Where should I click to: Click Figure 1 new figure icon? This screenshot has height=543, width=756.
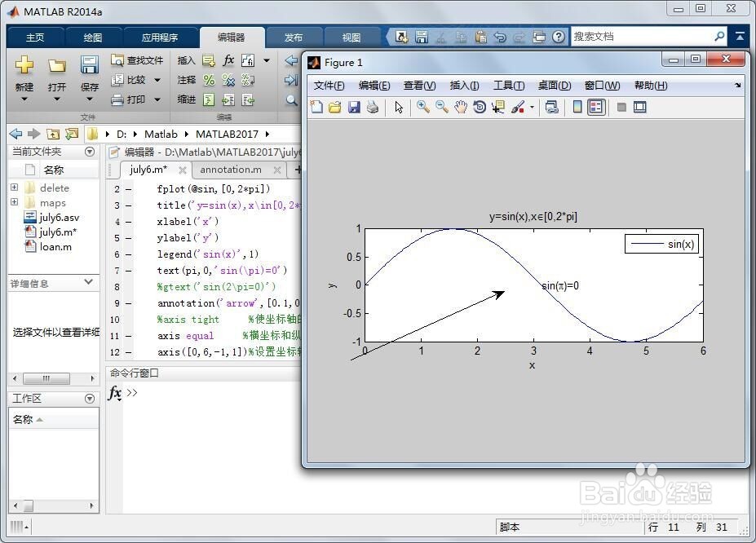coord(316,107)
